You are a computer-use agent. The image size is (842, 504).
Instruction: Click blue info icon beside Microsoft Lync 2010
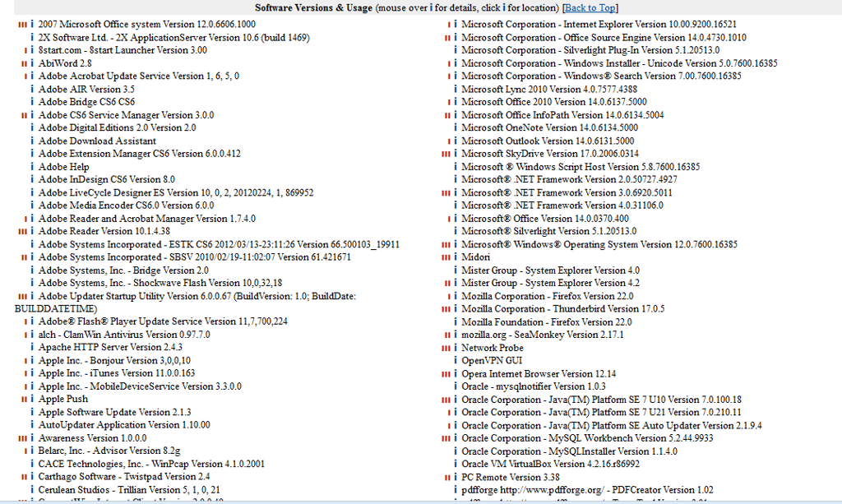click(456, 89)
